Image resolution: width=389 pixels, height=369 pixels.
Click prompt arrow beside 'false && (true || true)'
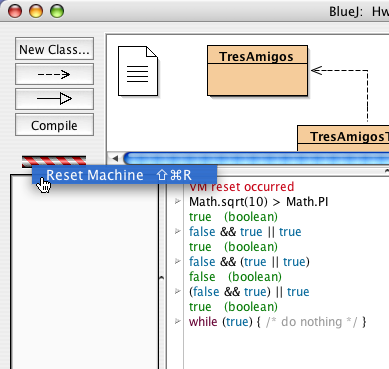coord(178,261)
